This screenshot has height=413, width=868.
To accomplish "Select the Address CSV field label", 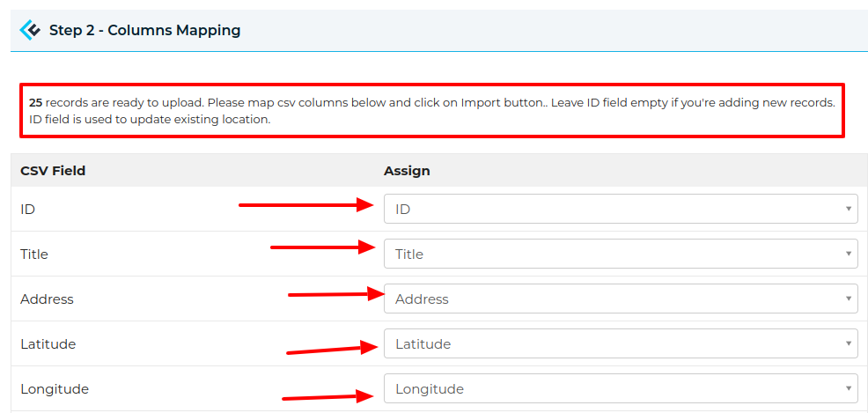I will click(x=47, y=299).
